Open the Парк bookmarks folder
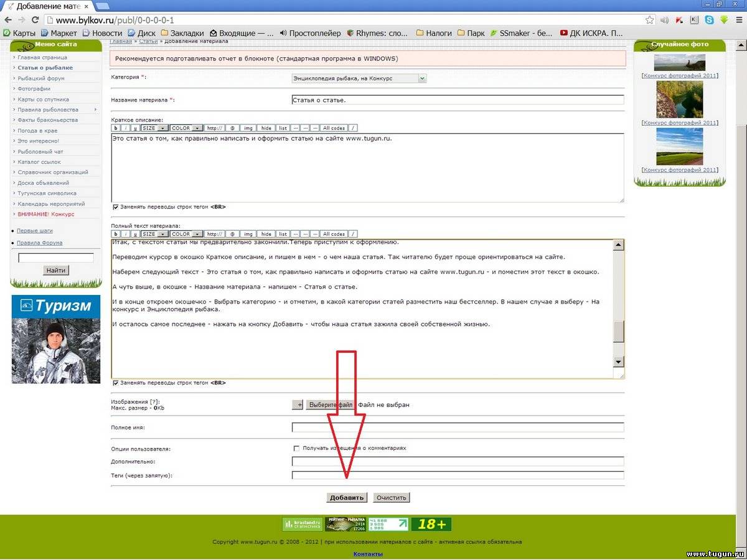This screenshot has height=560, width=747. tap(471, 33)
